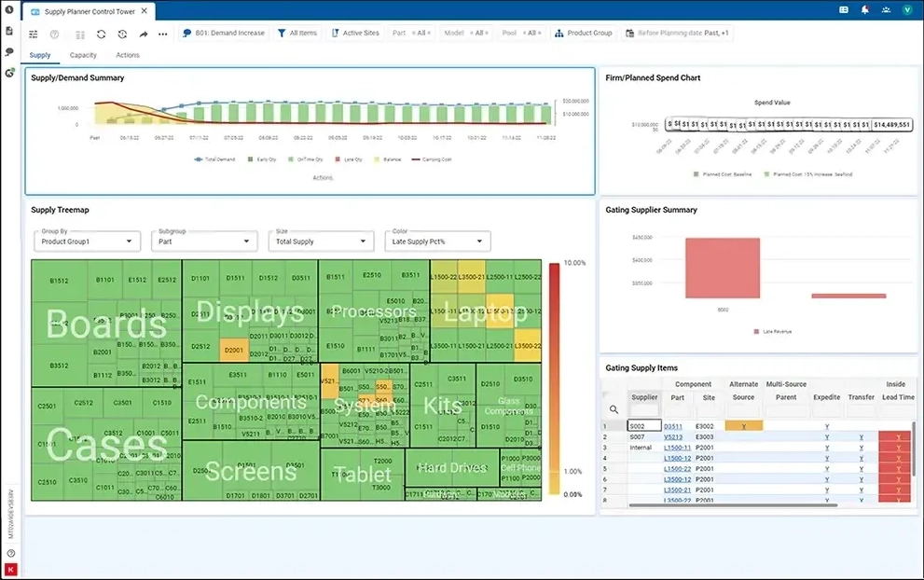This screenshot has height=580, width=924.
Task: Toggle the Total Demand legend series
Action: coord(215,159)
